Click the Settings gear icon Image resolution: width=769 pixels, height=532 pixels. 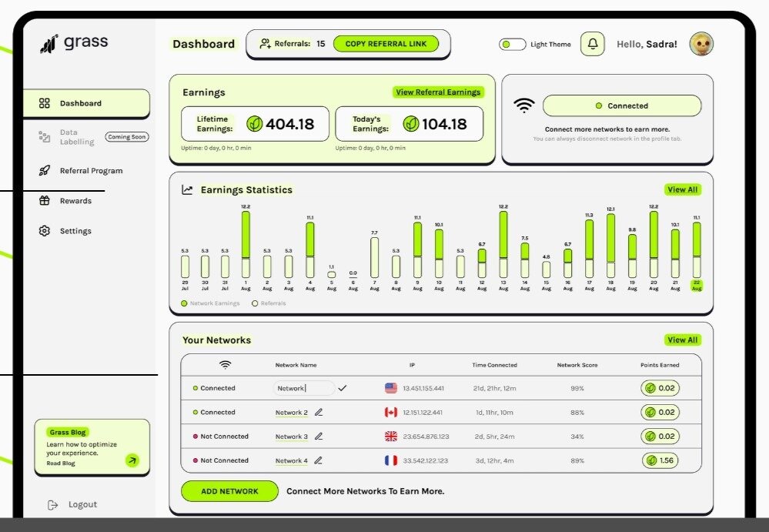(44, 231)
